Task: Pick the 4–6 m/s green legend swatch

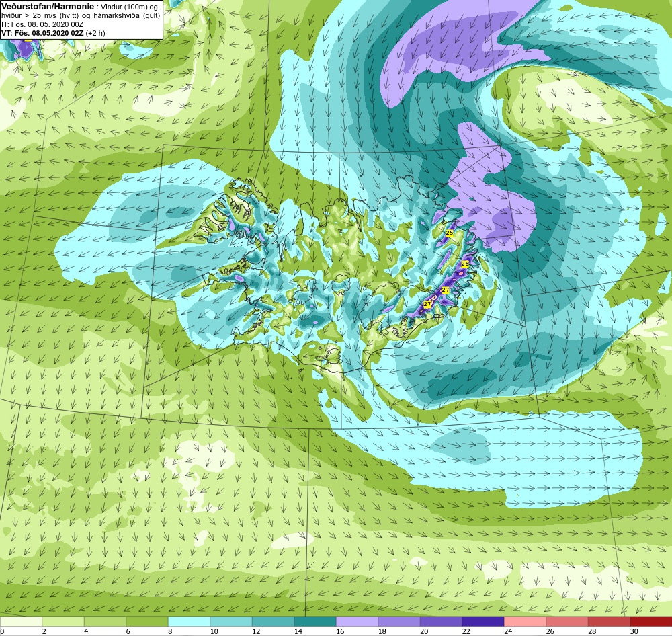Action: click(x=105, y=621)
